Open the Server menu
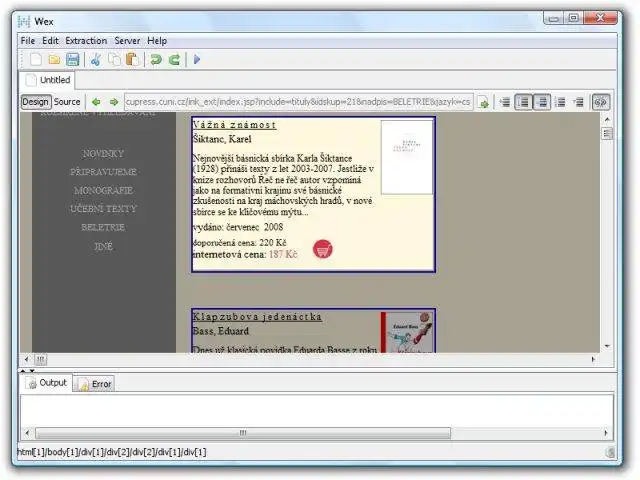The image size is (640, 480). tap(127, 41)
